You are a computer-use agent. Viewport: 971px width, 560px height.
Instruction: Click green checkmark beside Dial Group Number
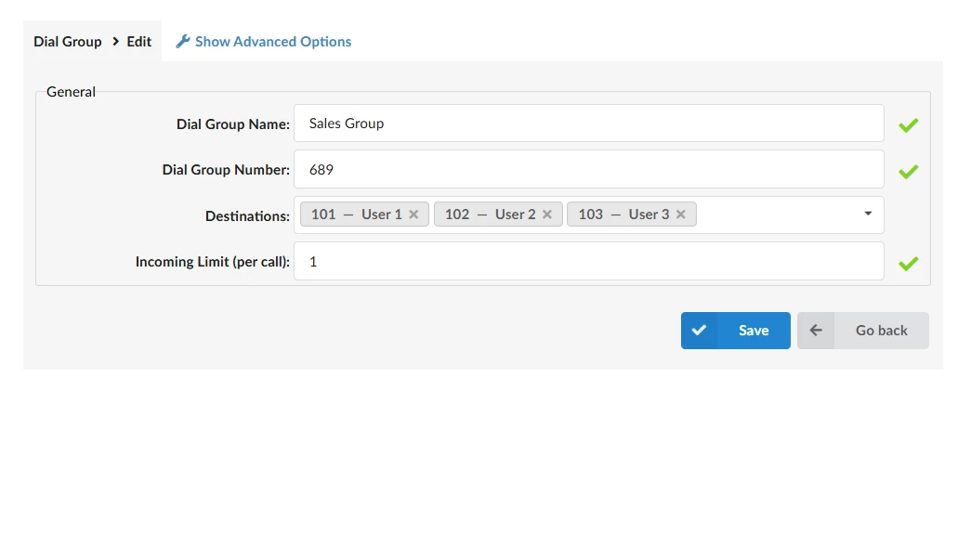coord(908,171)
